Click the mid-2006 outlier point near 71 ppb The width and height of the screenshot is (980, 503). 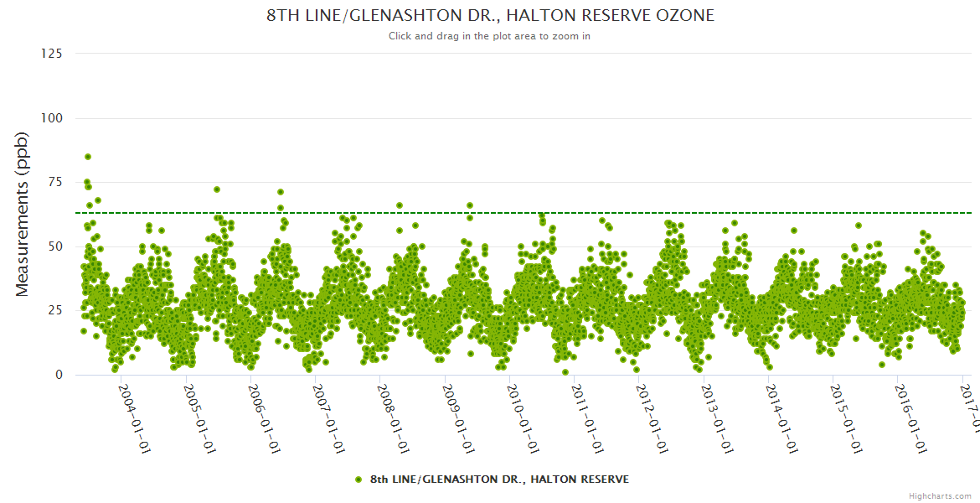point(281,192)
